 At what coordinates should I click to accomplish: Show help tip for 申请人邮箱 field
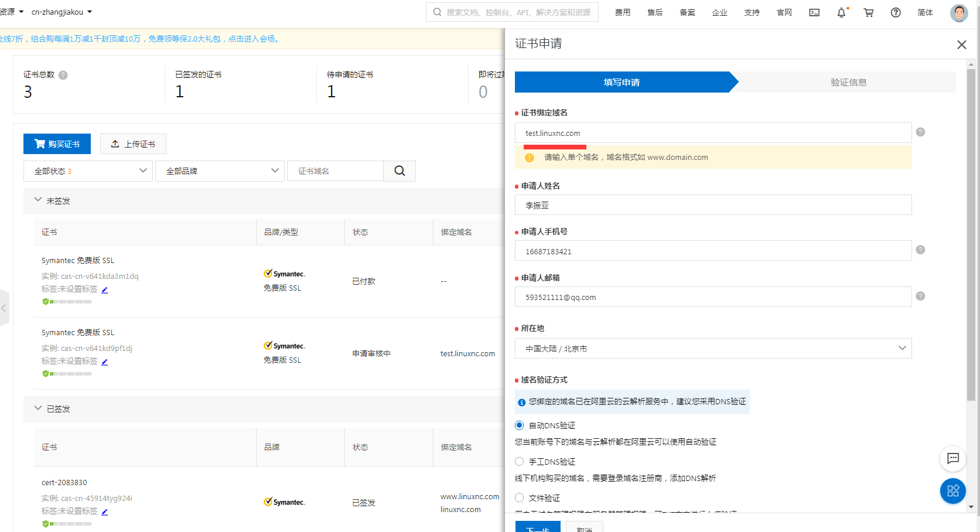click(x=920, y=296)
